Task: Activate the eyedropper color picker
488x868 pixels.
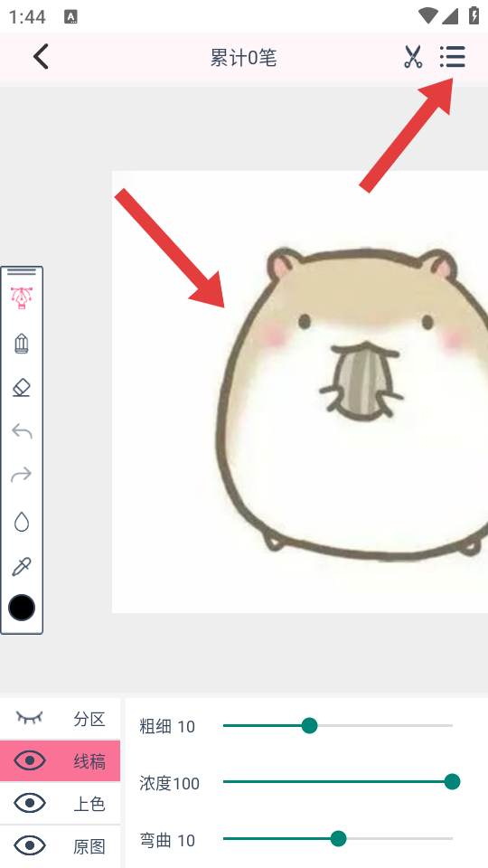Action: click(x=22, y=566)
